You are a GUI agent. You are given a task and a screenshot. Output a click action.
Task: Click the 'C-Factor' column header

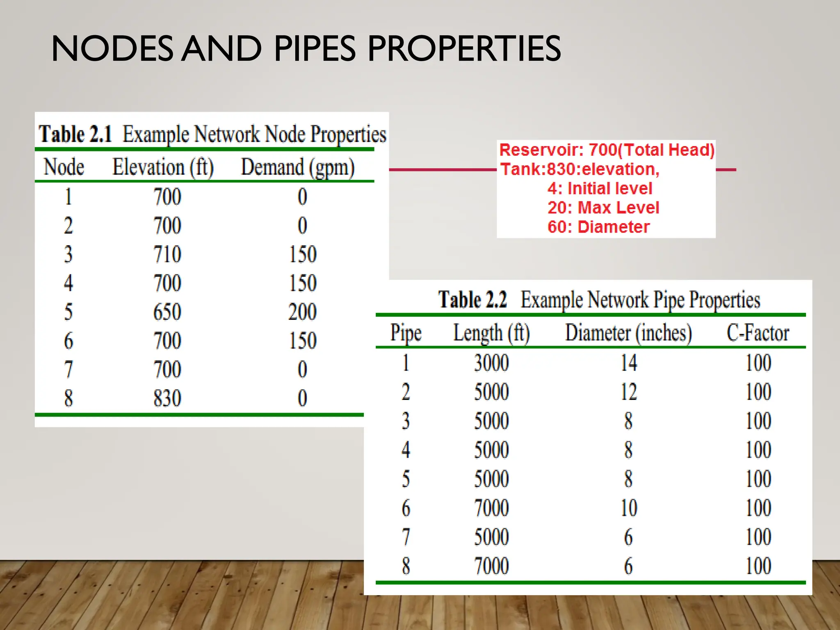[x=758, y=333]
